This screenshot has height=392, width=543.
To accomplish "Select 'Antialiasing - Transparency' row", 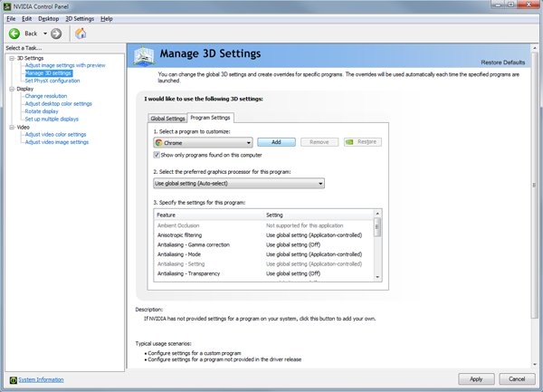I will click(x=264, y=273).
